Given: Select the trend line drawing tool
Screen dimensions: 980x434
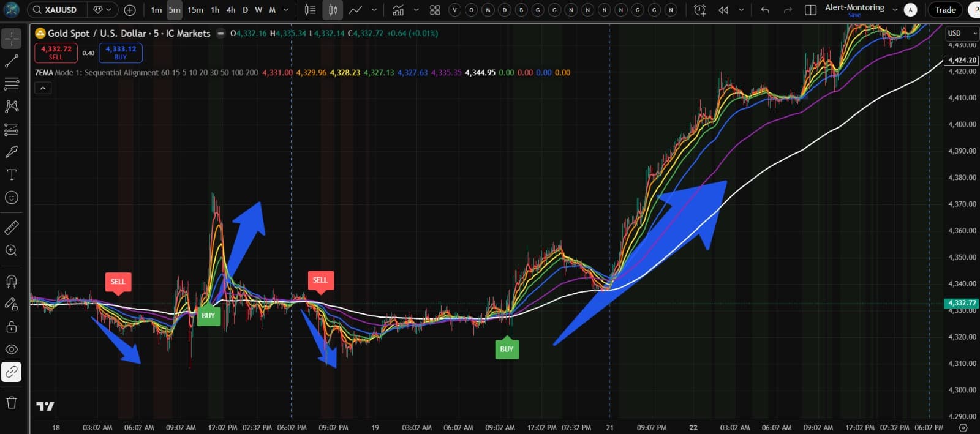Looking at the screenshot, I should click(x=12, y=61).
